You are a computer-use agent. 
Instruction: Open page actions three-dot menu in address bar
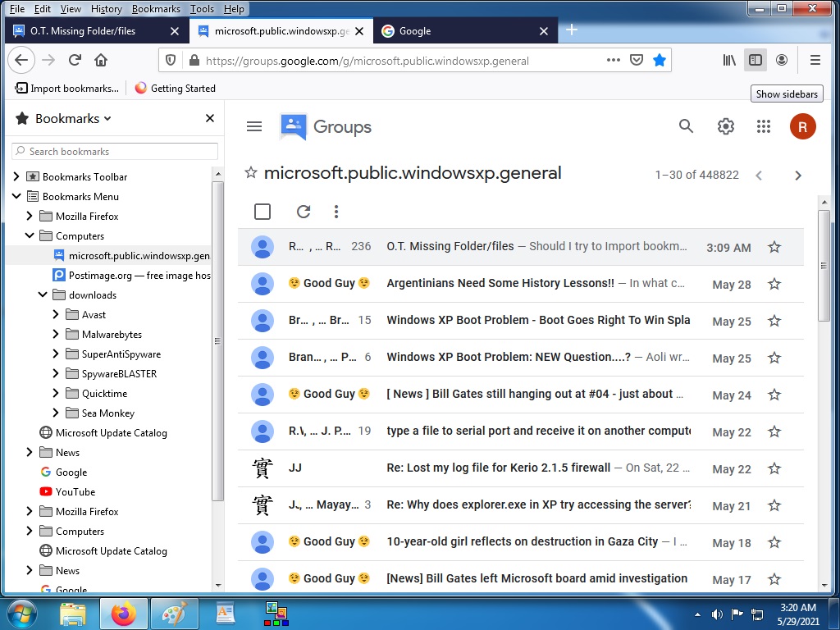coord(613,60)
